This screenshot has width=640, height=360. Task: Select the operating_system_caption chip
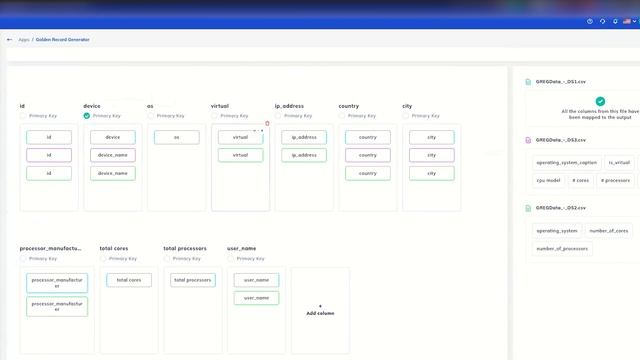click(x=567, y=162)
